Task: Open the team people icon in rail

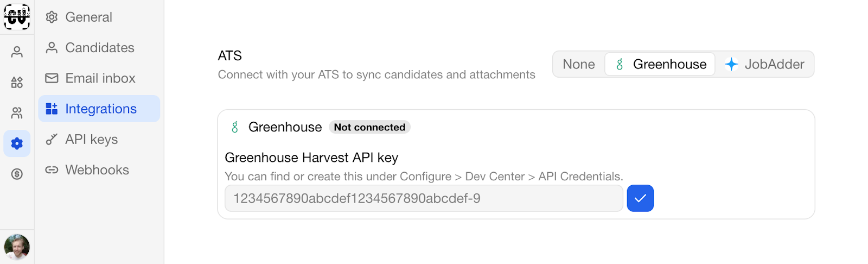Action: [17, 113]
